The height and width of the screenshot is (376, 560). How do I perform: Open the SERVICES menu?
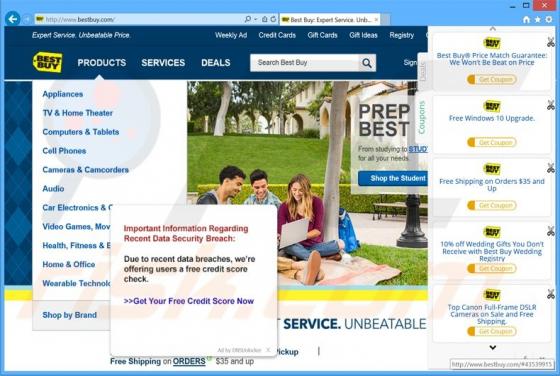click(163, 63)
